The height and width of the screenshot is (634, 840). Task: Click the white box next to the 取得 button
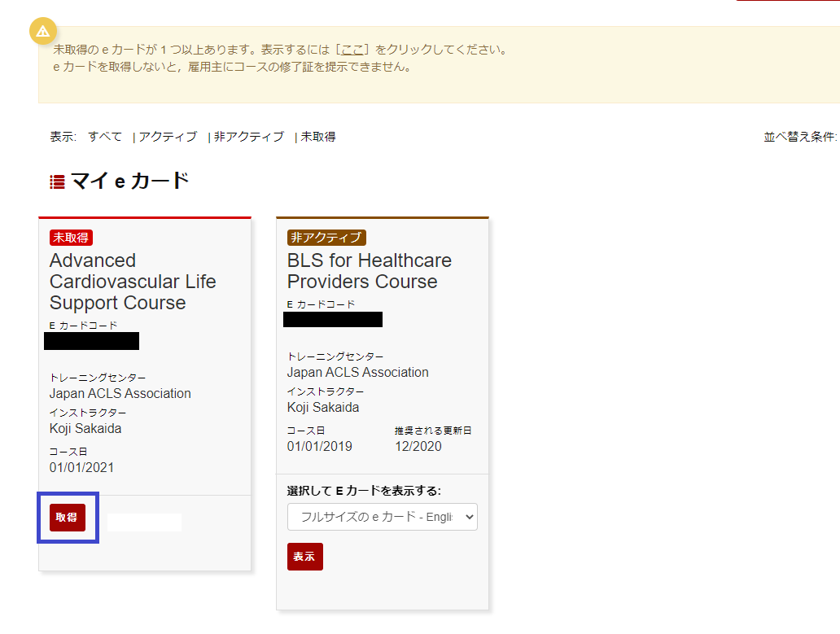point(144,523)
